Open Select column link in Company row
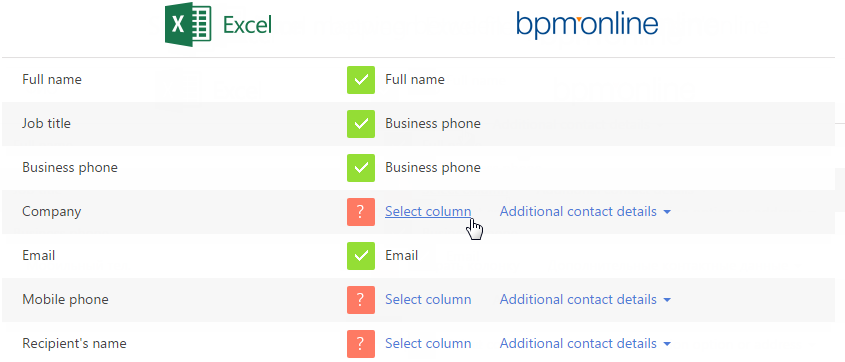 [x=428, y=212]
